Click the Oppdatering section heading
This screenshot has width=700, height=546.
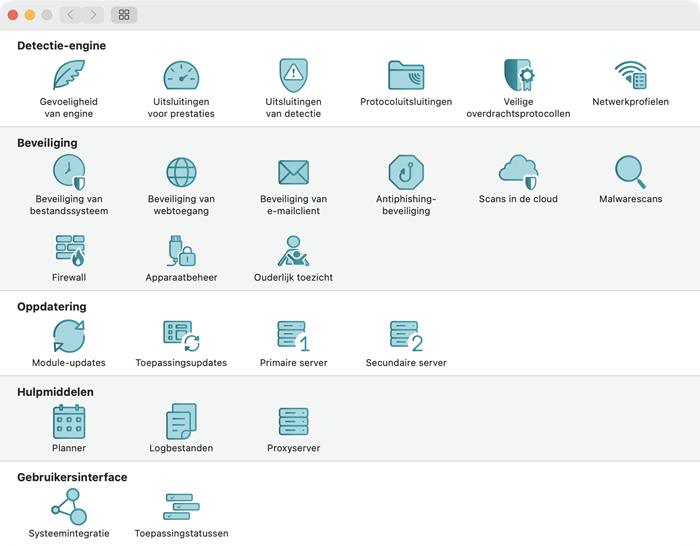(52, 307)
